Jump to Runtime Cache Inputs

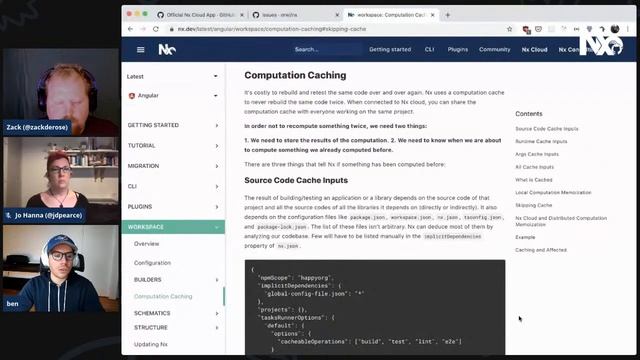[x=541, y=141]
